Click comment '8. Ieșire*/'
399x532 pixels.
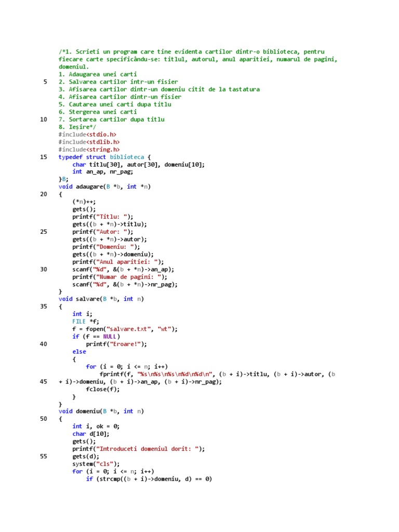point(77,127)
